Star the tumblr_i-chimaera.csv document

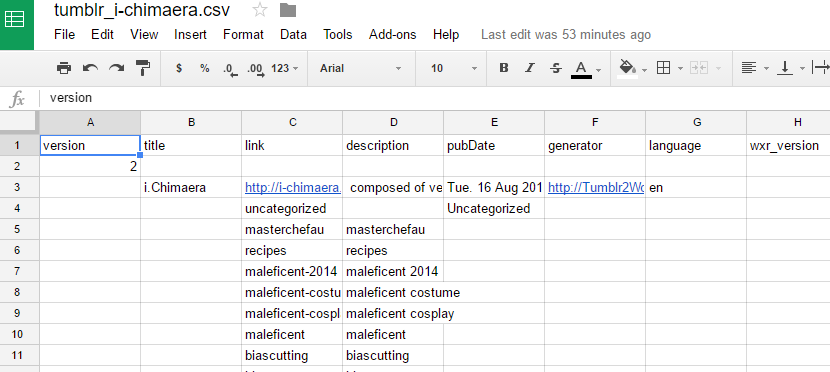coord(260,10)
